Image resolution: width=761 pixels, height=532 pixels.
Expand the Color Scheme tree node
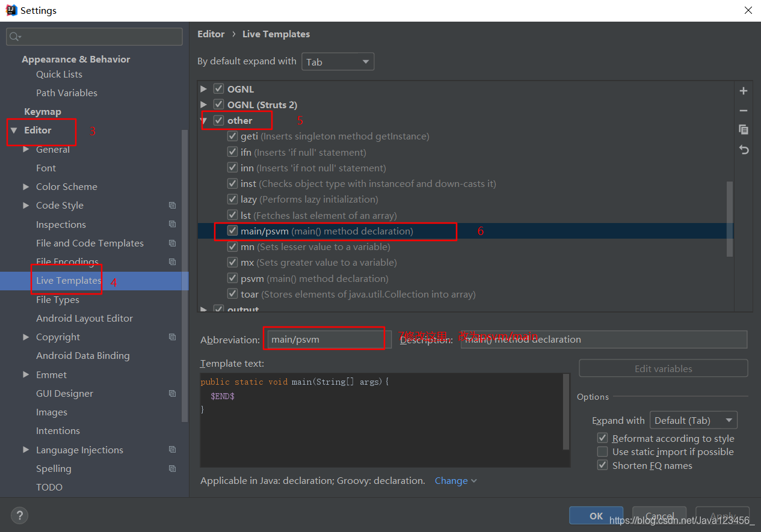click(x=26, y=187)
